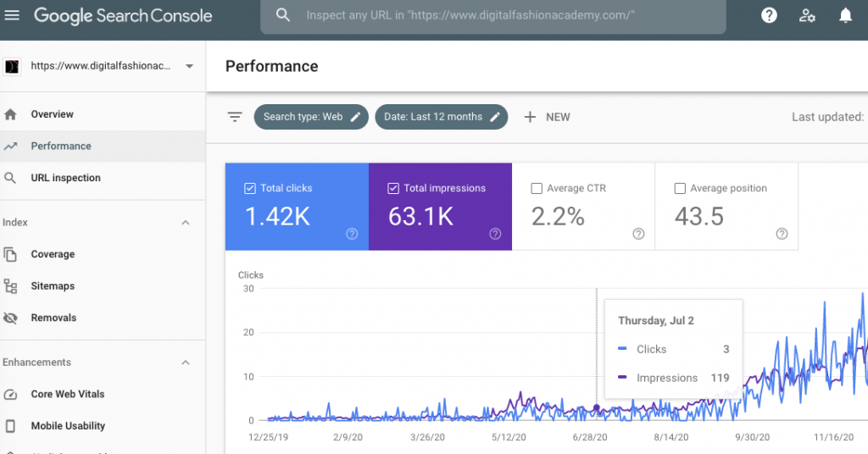Viewport: 868px width, 454px height.
Task: Collapse the Index section chevron
Action: click(x=186, y=223)
